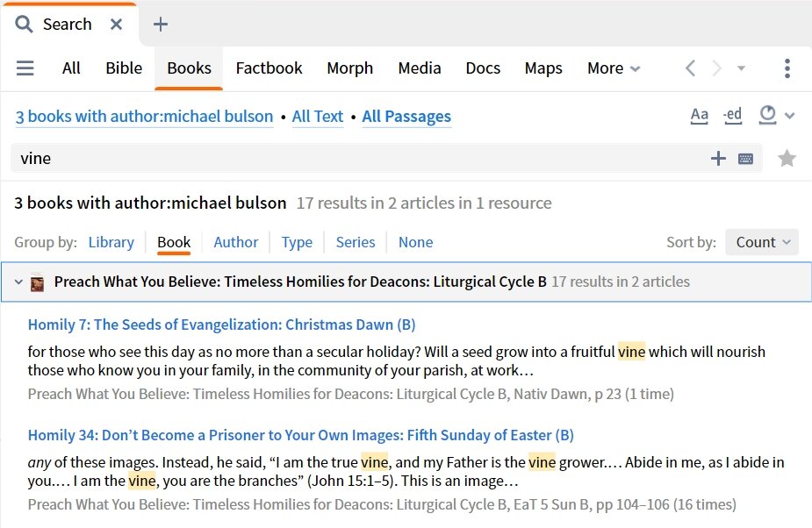Screen dimensions: 812x528
Task: Click the star icon to favorite this search
Action: pos(787,159)
